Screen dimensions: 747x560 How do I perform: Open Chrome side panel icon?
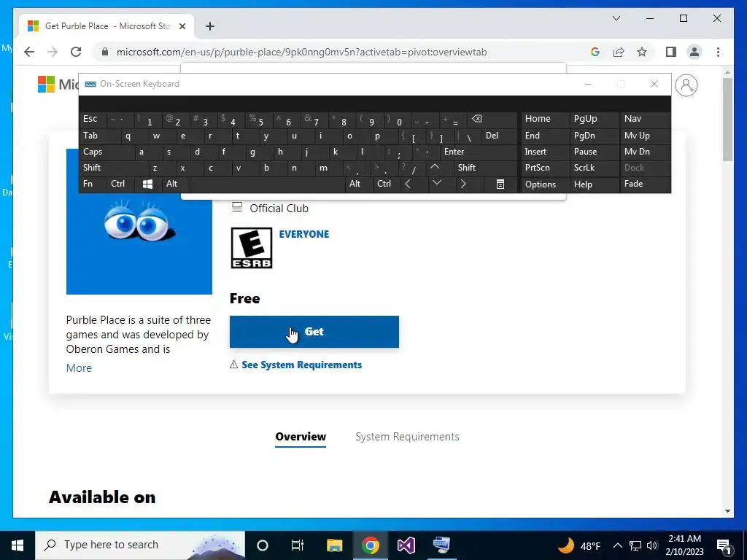(671, 52)
